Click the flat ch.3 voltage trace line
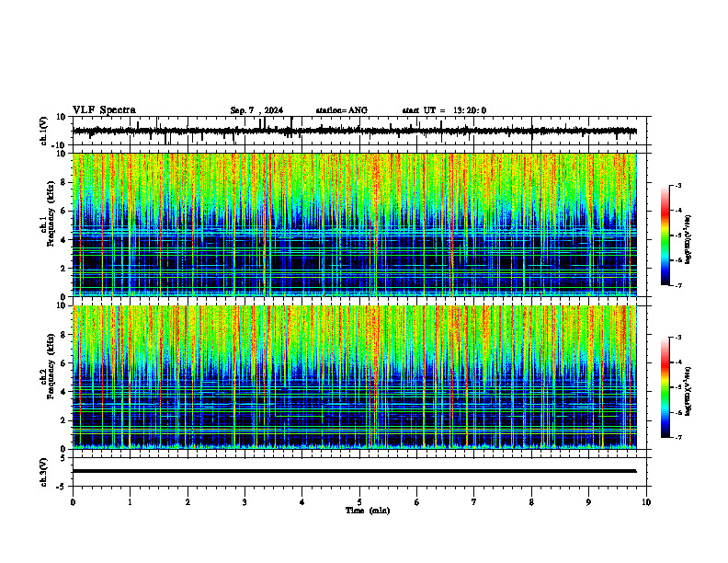The height and width of the screenshot is (563, 728). click(354, 471)
